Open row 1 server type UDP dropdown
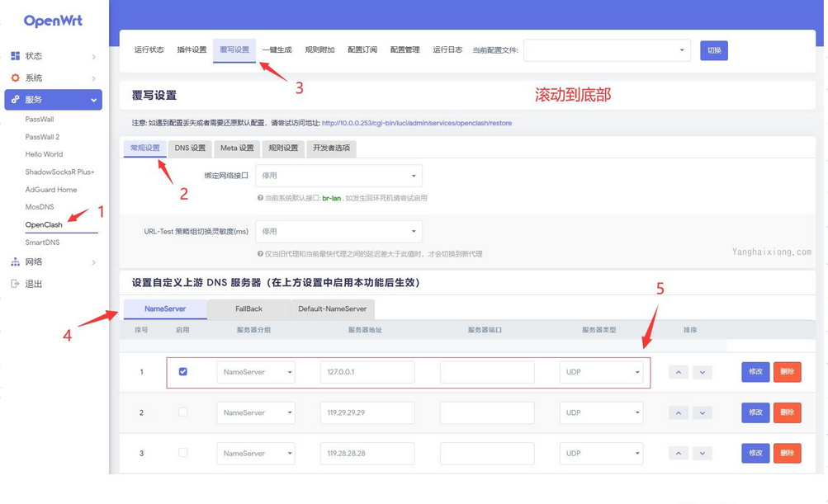The width and height of the screenshot is (828, 504). coord(602,372)
